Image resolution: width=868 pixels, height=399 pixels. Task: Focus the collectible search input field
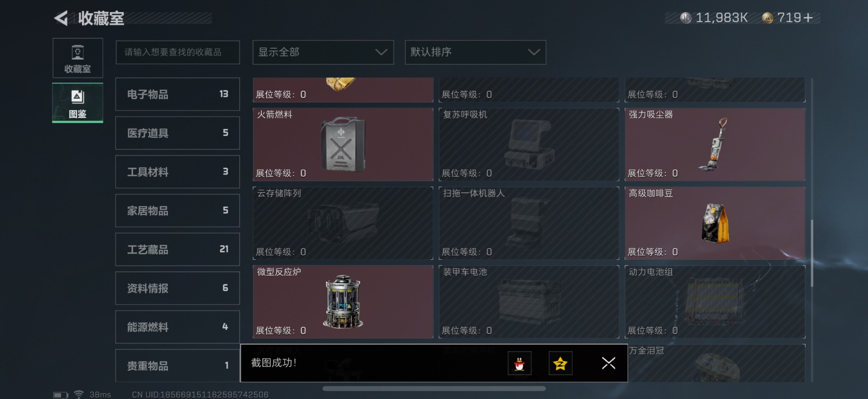pos(177,52)
